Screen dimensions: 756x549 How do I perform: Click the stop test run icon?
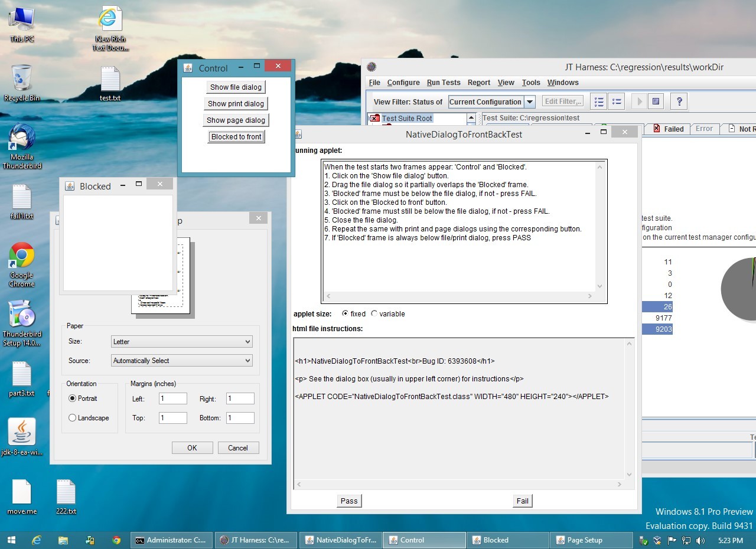pos(656,102)
